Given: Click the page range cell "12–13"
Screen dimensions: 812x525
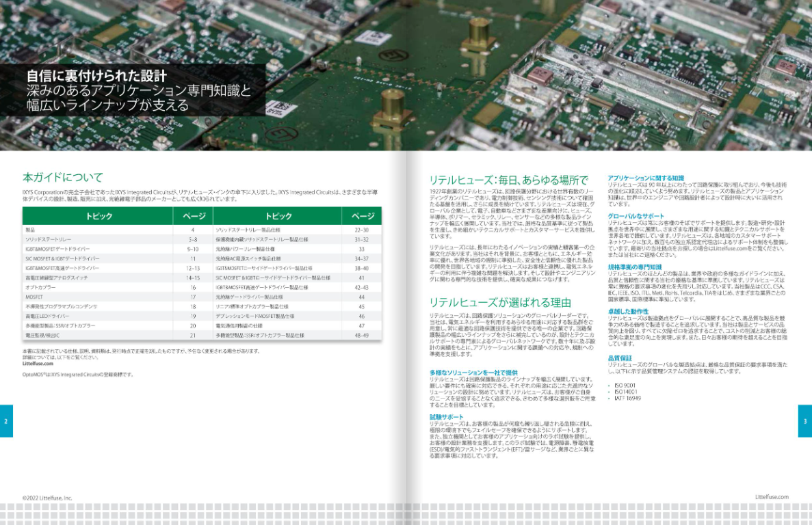Looking at the screenshot, I should click(193, 269).
